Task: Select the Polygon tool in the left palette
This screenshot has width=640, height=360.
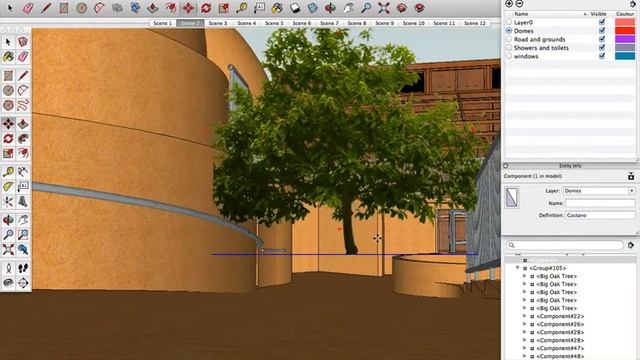Action: tap(8, 105)
